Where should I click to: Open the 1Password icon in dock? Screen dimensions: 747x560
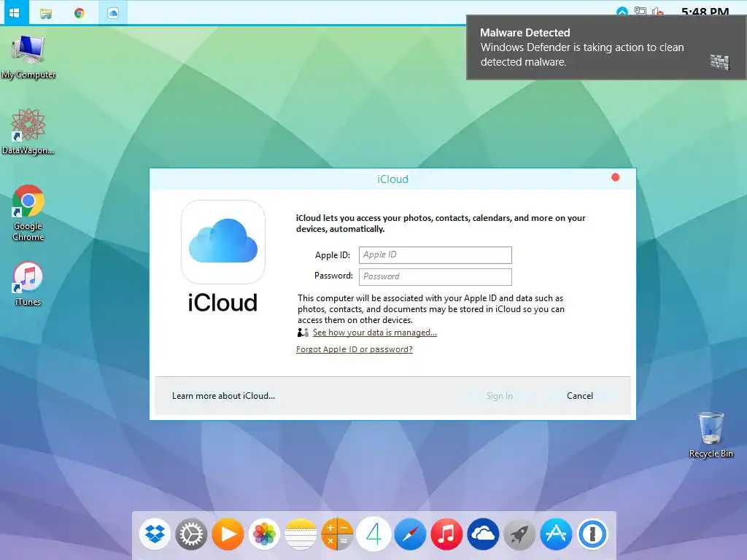[592, 534]
